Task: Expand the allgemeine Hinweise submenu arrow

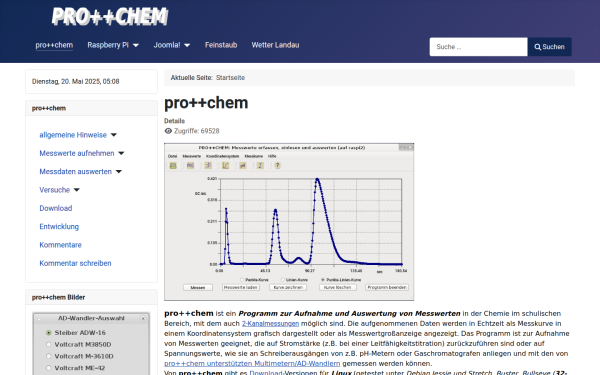Action: point(114,135)
